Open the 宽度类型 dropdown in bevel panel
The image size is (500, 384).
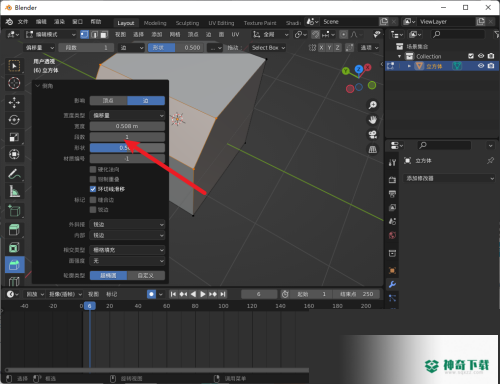pyautogui.click(x=127, y=115)
